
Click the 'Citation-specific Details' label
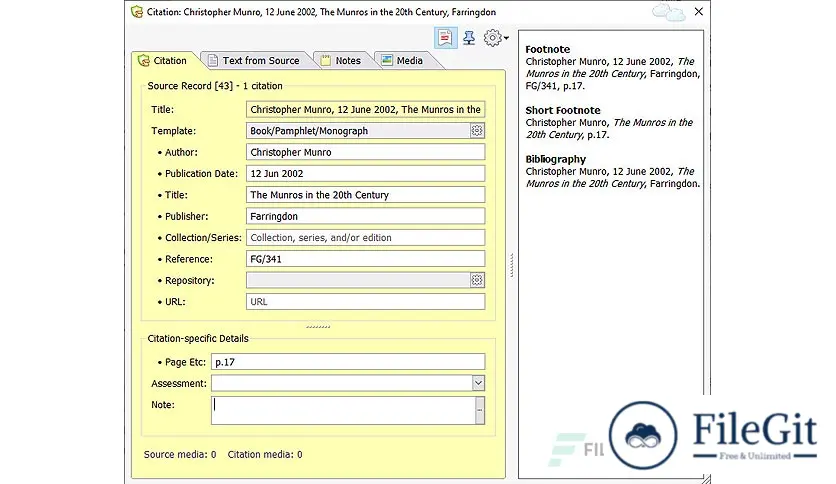pyautogui.click(x=198, y=338)
